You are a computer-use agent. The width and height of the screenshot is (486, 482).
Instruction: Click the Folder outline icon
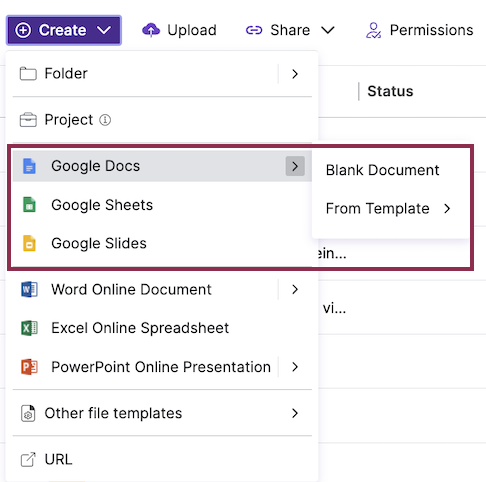(x=28, y=74)
